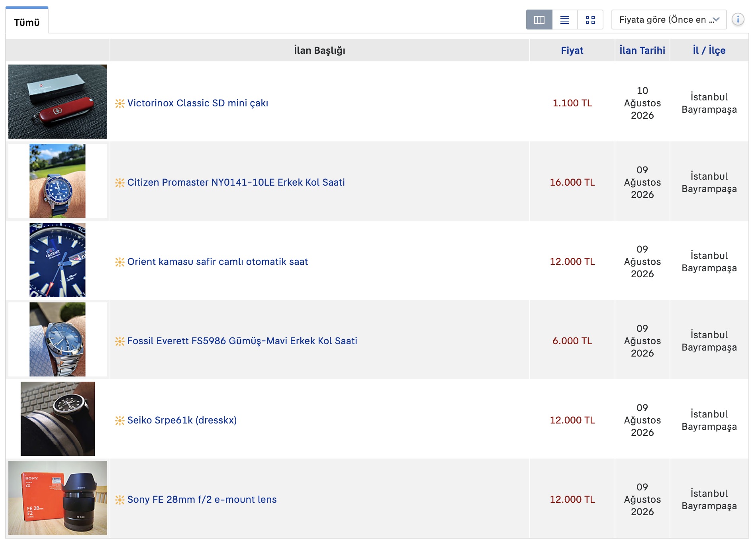This screenshot has height=545, width=756.
Task: Open the Orient blue dial watch thumbnail
Action: point(57,260)
